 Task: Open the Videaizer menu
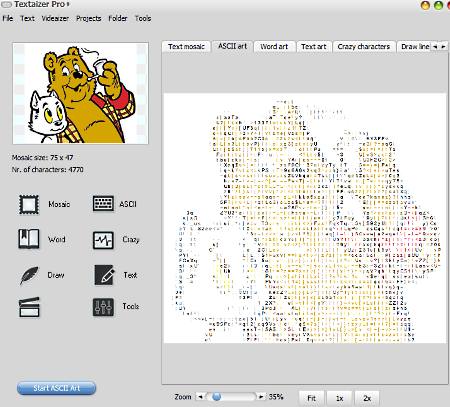pyautogui.click(x=55, y=18)
